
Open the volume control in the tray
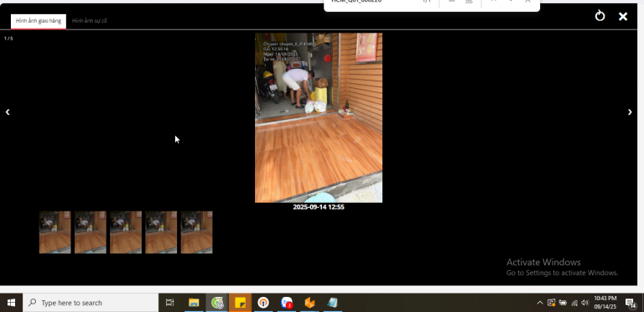(x=585, y=303)
